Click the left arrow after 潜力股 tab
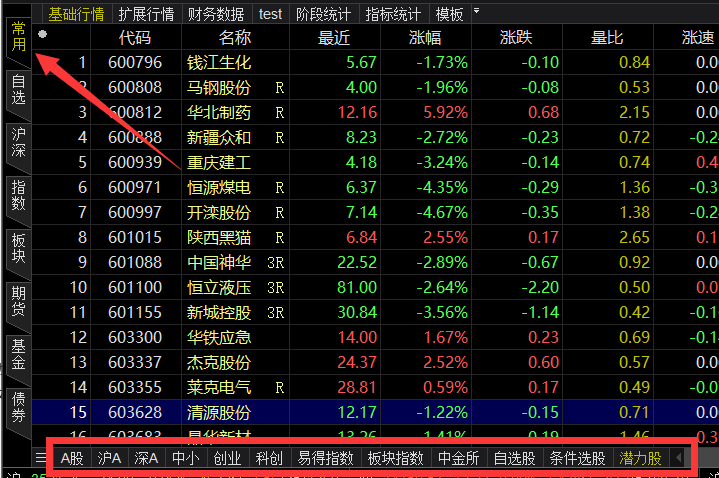The width and height of the screenshot is (719, 478). [x=678, y=457]
